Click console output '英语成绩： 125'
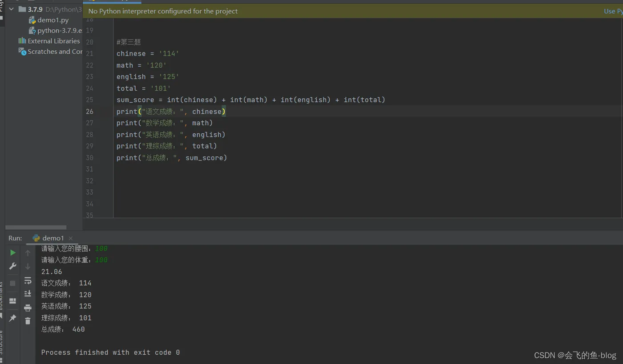 tap(66, 306)
